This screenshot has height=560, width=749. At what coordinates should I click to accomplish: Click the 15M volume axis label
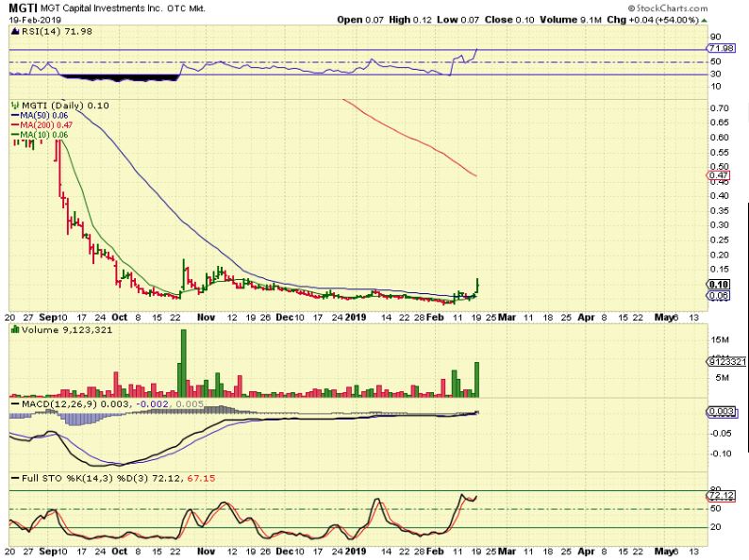point(720,340)
